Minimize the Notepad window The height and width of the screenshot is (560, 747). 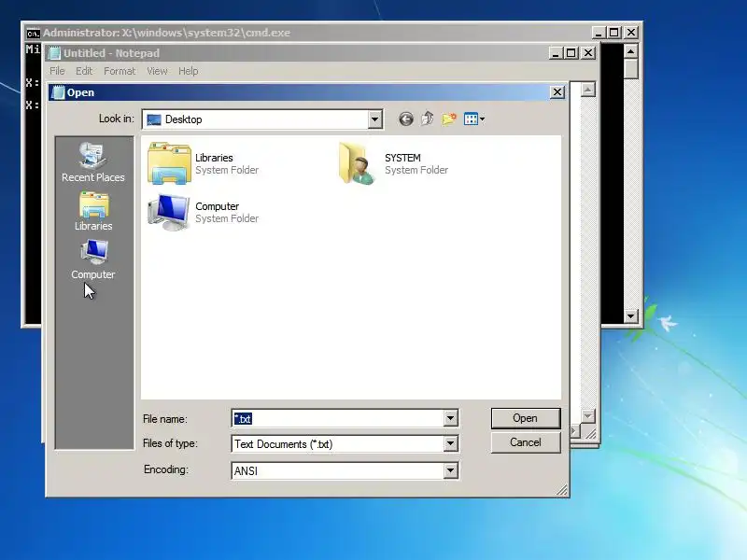pyautogui.click(x=556, y=53)
